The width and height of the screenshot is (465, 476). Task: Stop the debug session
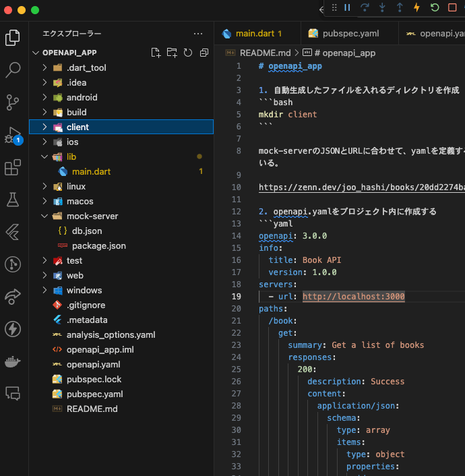pos(452,7)
